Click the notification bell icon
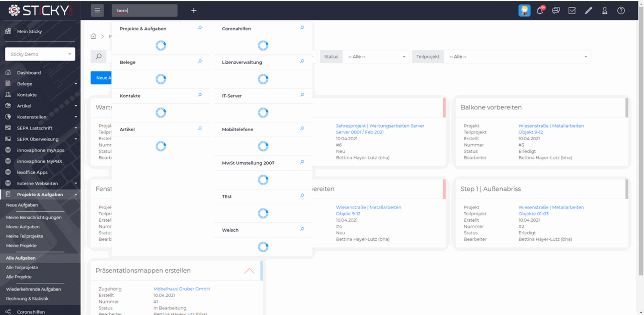 pos(540,11)
